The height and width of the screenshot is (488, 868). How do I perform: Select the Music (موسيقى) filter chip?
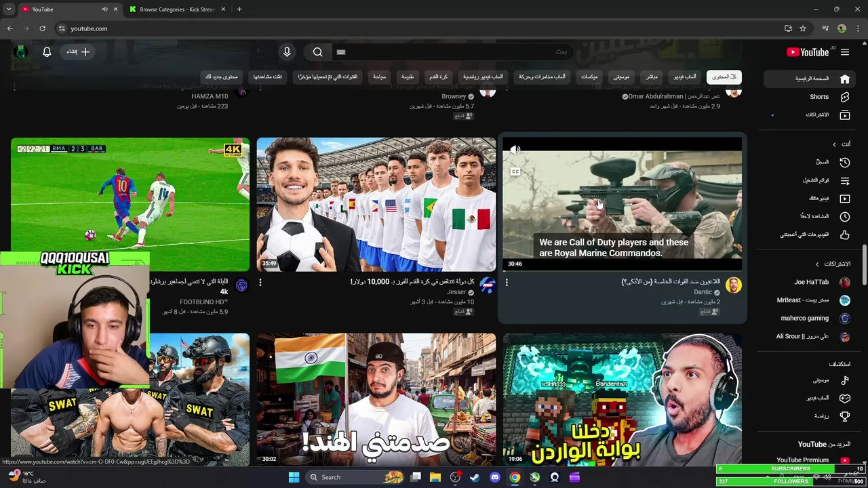(621, 77)
